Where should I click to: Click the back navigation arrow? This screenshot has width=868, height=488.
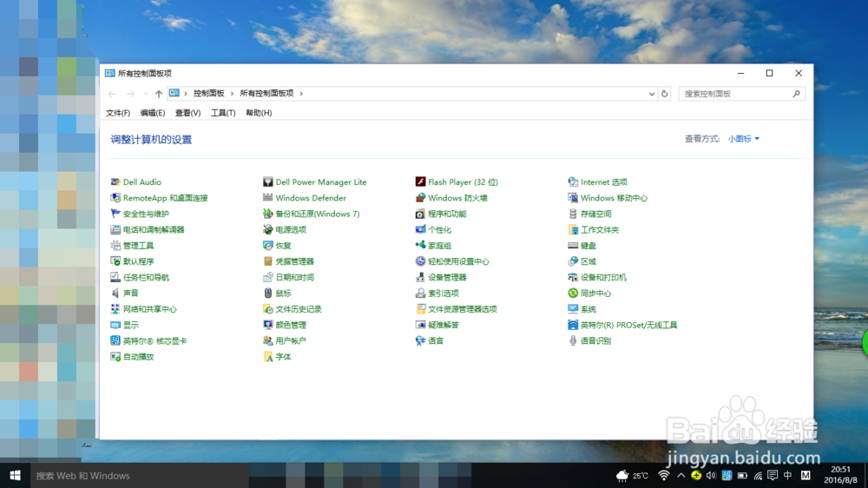112,94
